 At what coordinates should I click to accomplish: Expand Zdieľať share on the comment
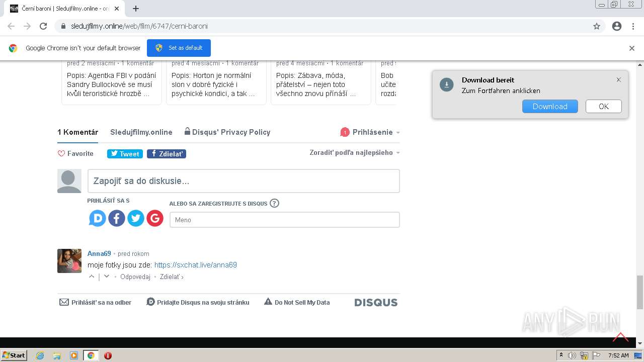pos(172,277)
